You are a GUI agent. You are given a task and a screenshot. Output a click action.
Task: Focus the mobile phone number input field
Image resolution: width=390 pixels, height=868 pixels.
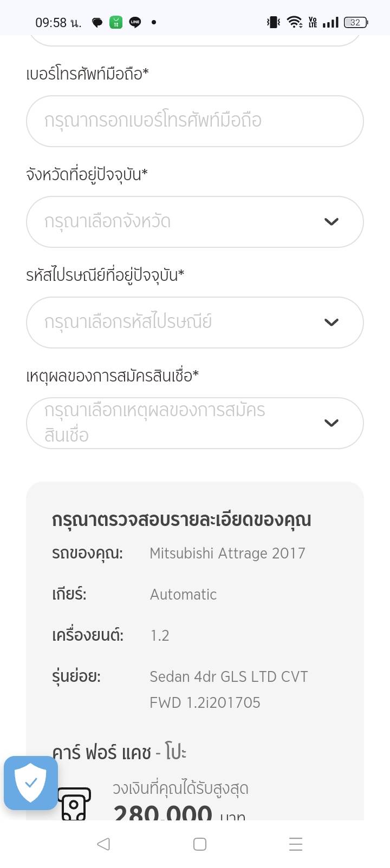tap(195, 121)
